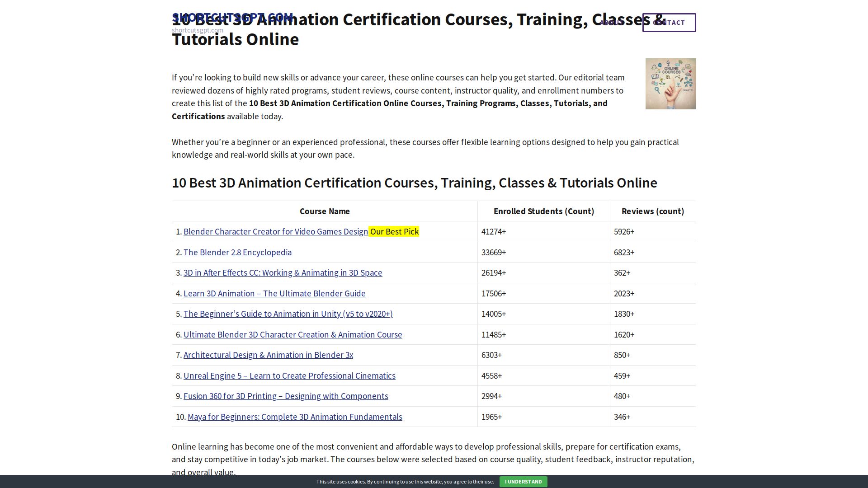
Task: Click the 2023+ reviews cell
Action: tap(653, 293)
